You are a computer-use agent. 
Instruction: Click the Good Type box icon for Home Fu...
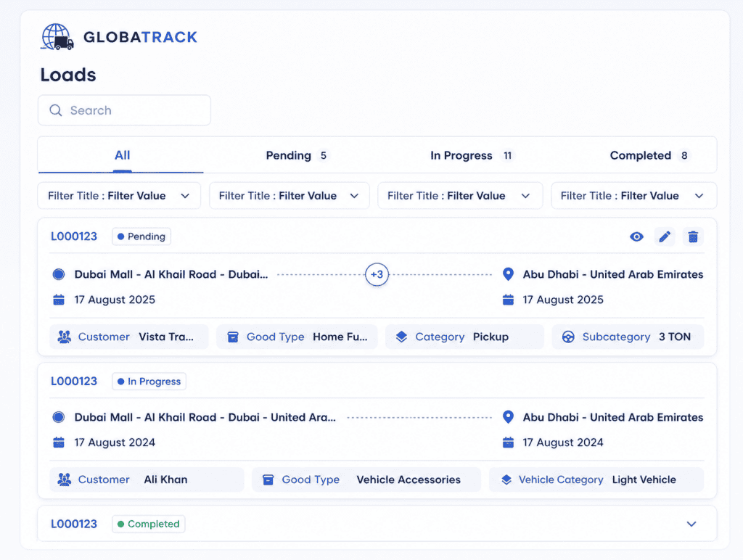[233, 337]
